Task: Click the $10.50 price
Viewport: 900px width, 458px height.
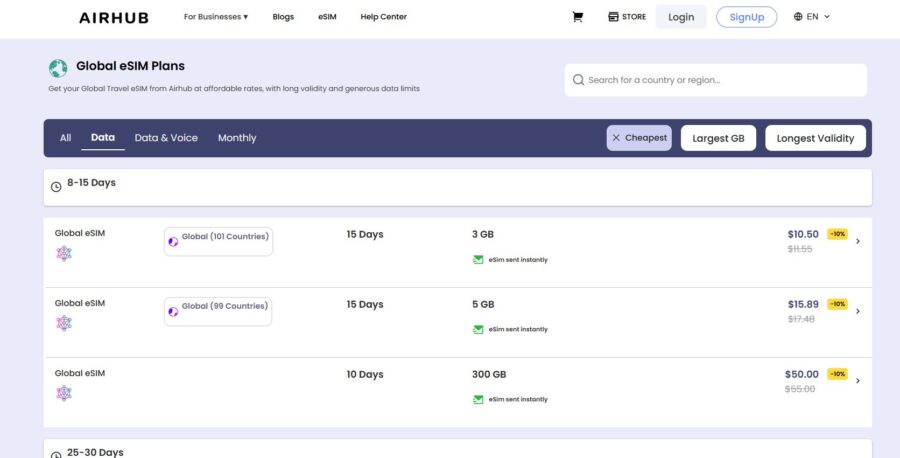Action: 803,234
